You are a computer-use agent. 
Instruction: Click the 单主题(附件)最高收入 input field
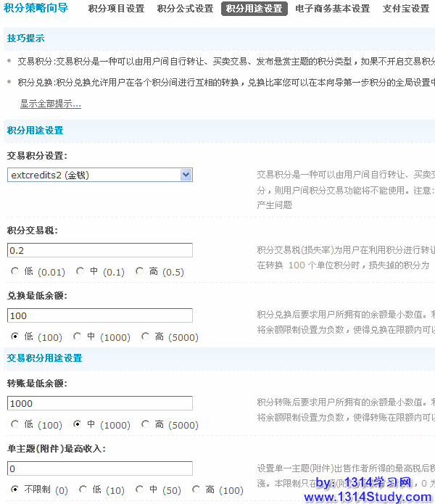tap(100, 468)
